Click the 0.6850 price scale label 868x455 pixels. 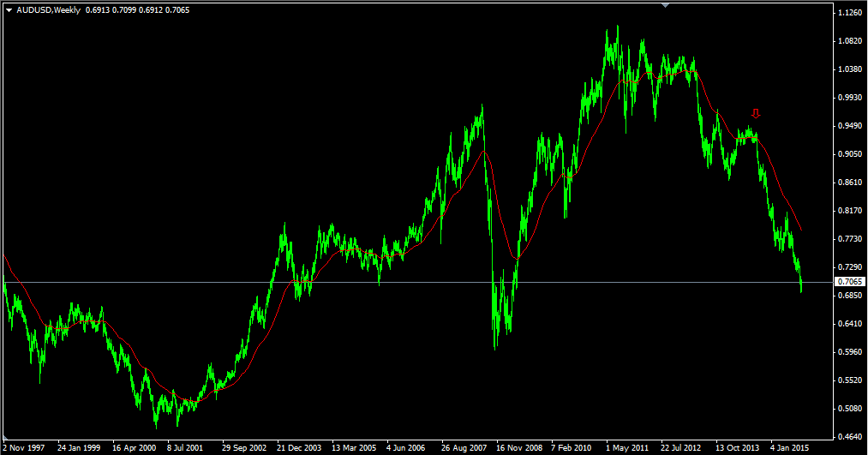pyautogui.click(x=850, y=296)
